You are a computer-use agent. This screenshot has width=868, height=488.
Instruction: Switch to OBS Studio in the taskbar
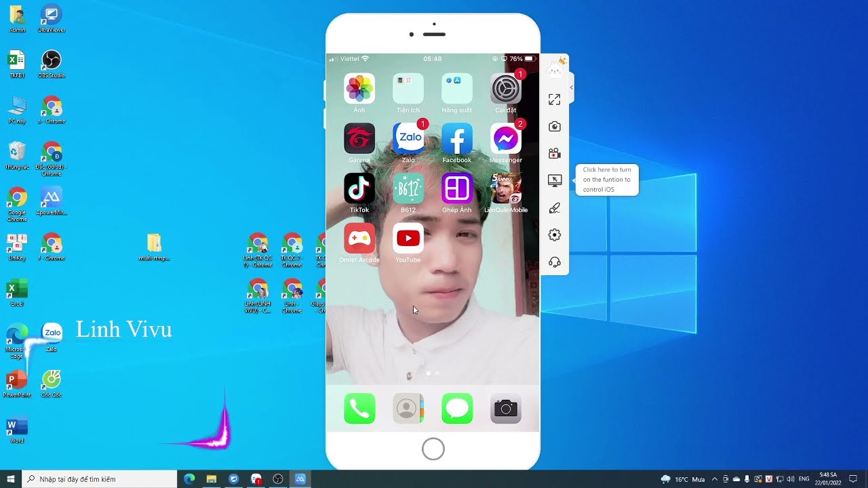(278, 479)
